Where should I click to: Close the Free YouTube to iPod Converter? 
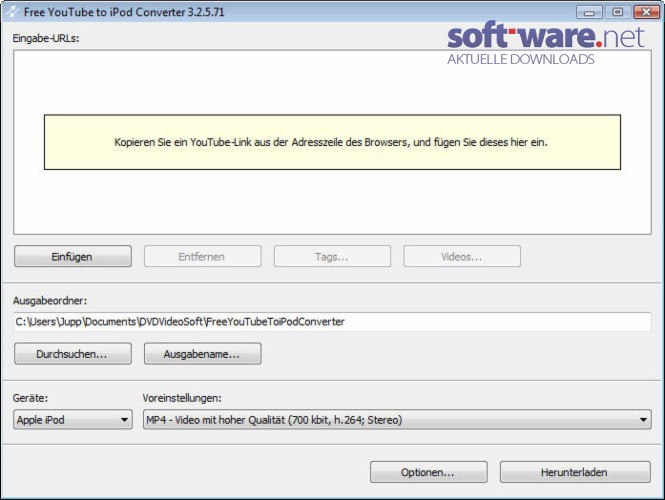click(x=646, y=12)
